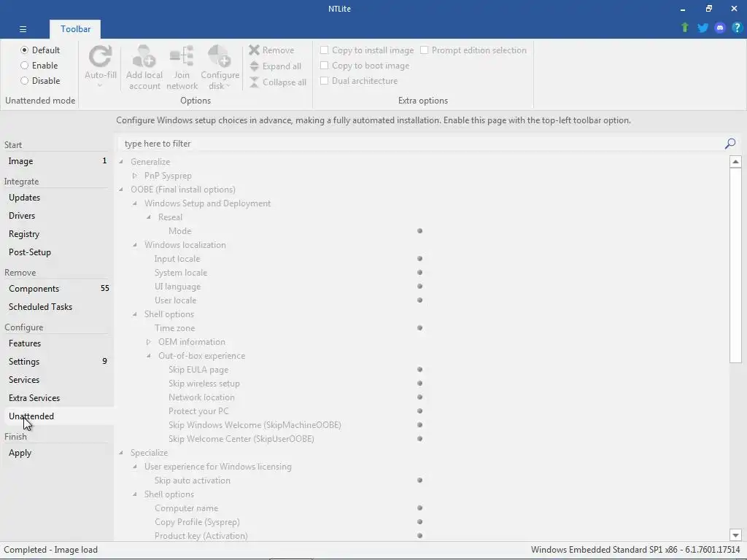
Task: Click Join network icon
Action: point(182,57)
